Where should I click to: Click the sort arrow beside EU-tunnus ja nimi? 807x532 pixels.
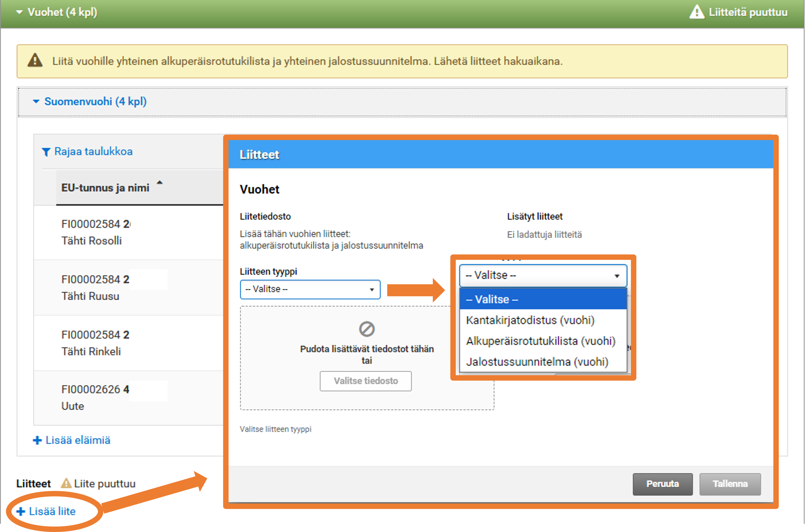click(x=159, y=183)
